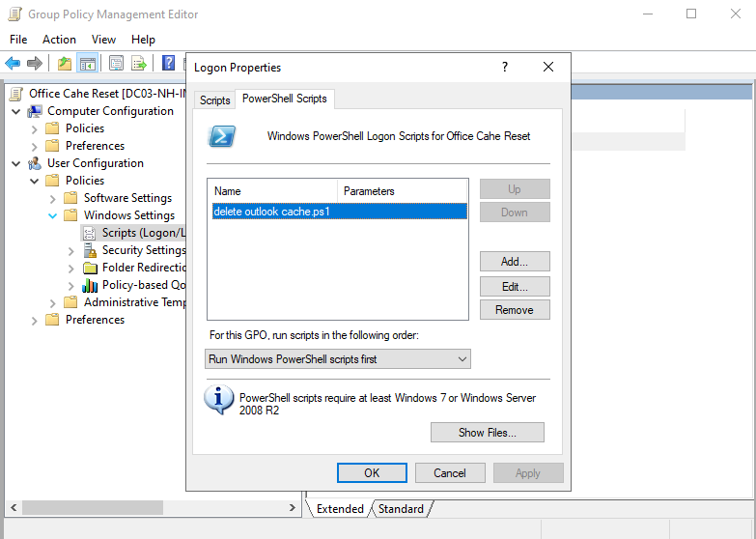Switch to the Standard view tab
Screen dimensions: 756x539
click(401, 509)
